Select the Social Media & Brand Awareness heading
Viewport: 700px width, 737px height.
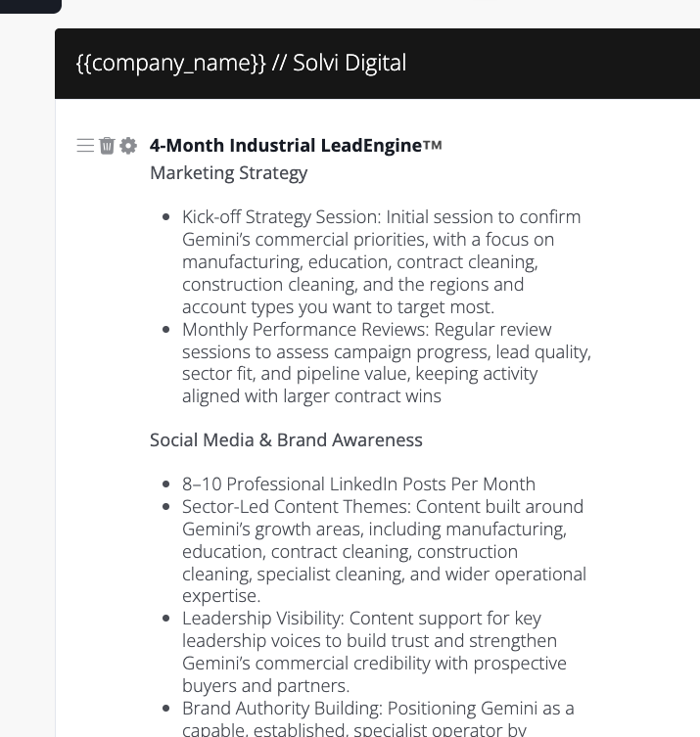286,439
